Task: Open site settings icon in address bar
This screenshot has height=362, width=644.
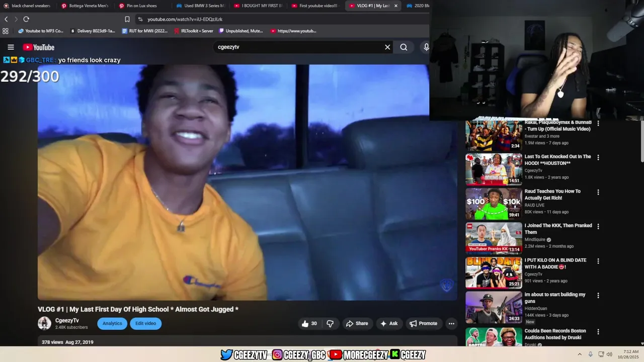Action: pyautogui.click(x=140, y=19)
